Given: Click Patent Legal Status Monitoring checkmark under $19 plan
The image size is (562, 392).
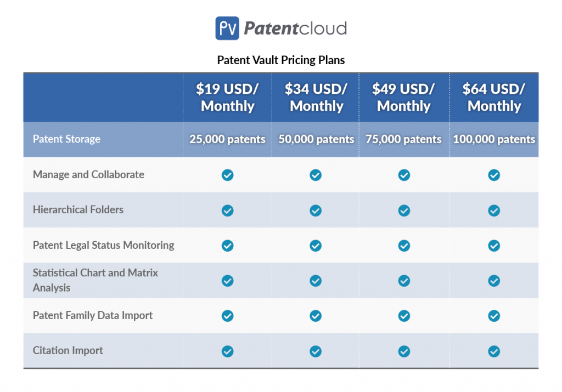Looking at the screenshot, I should click(228, 246).
